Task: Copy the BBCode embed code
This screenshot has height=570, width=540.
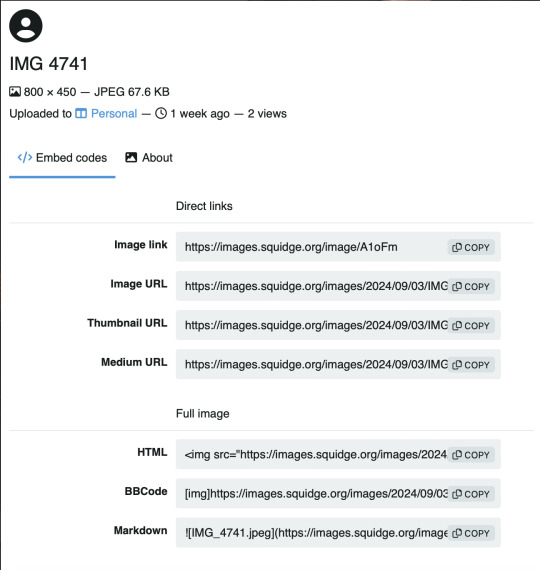Action: click(x=471, y=494)
